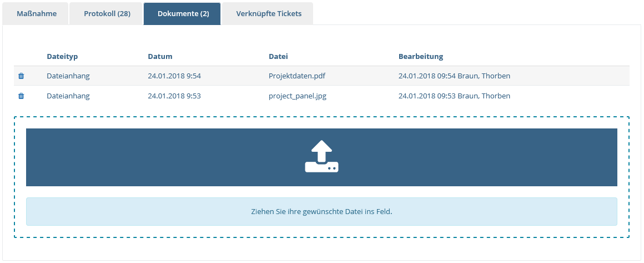The image size is (644, 263).
Task: Click the 09:53 Braun, Thorben editor entry
Action: (454, 96)
